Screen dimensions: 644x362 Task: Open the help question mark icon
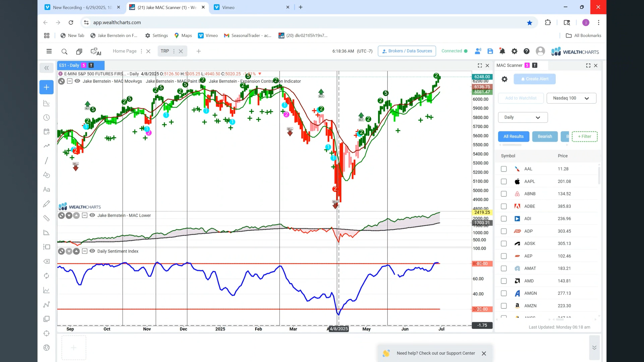click(526, 51)
